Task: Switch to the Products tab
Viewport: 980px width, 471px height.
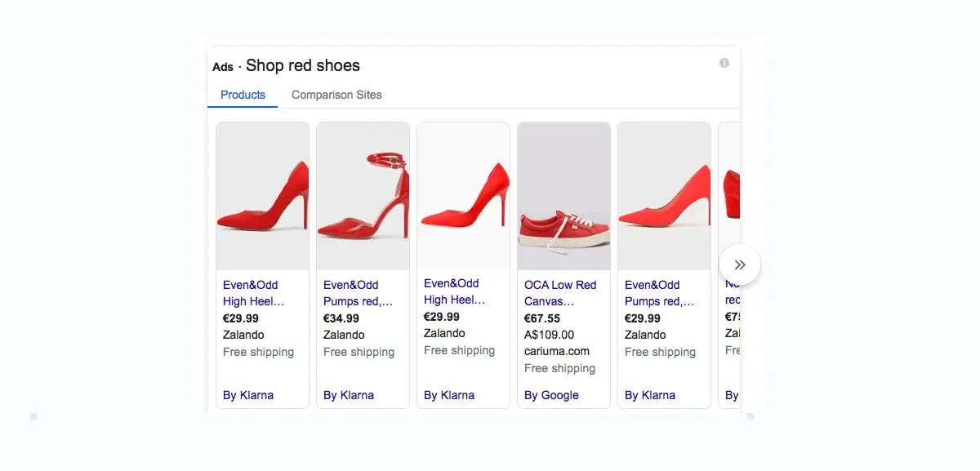Action: pyautogui.click(x=242, y=95)
